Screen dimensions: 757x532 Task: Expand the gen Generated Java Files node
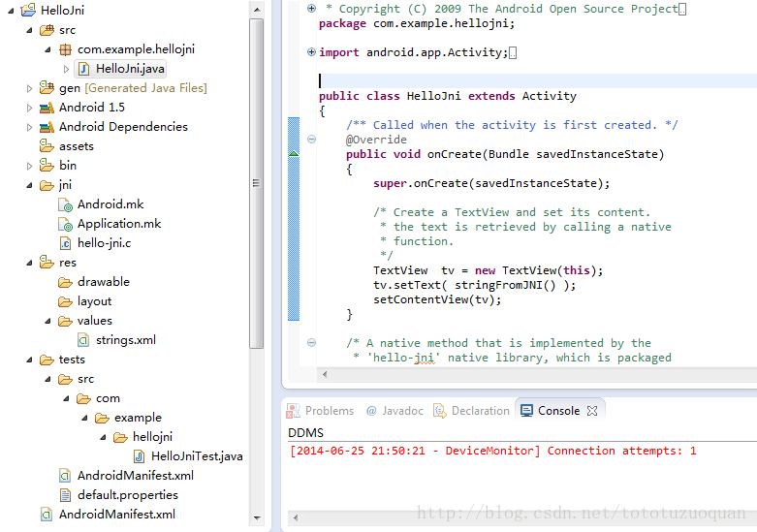click(x=29, y=88)
